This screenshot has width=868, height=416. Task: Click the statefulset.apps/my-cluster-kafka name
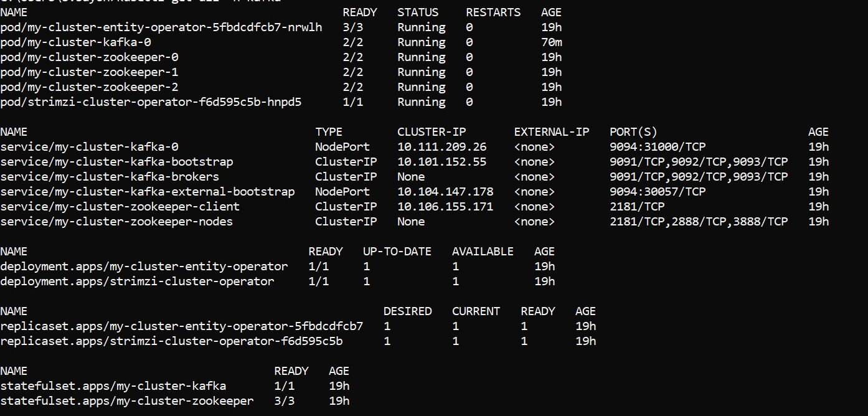113,386
